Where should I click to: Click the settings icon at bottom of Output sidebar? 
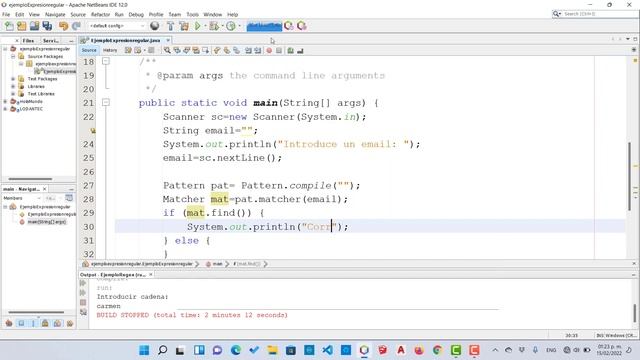click(x=83, y=312)
